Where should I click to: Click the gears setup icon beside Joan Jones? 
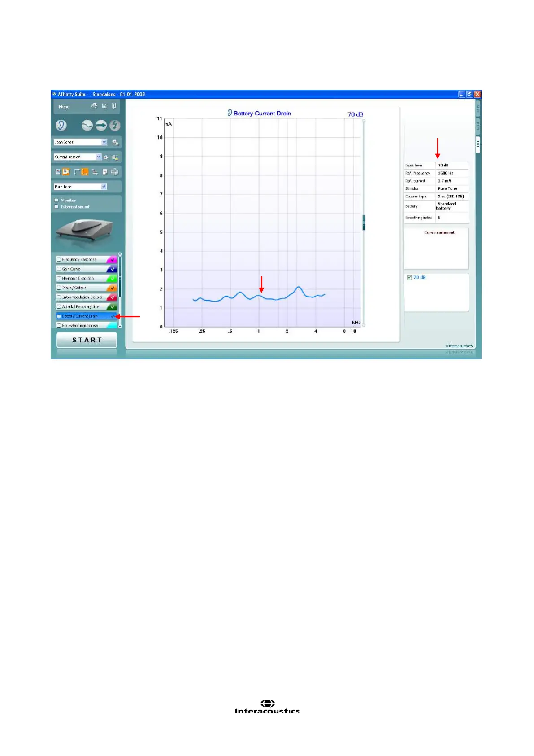coord(115,142)
